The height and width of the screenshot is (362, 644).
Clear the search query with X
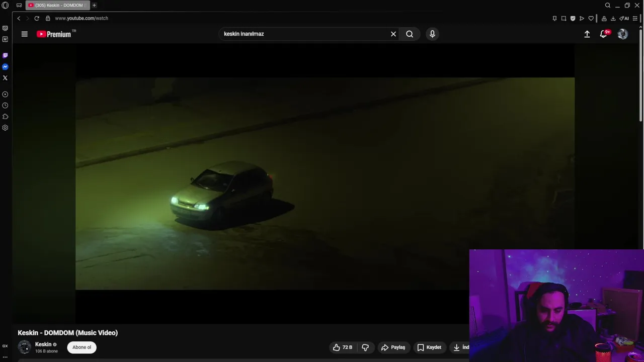coord(393,34)
